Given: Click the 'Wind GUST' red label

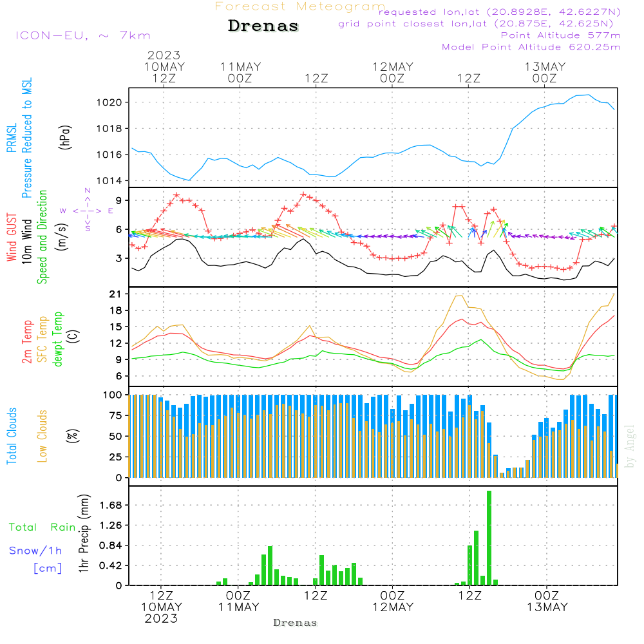Looking at the screenshot, I should point(12,237).
